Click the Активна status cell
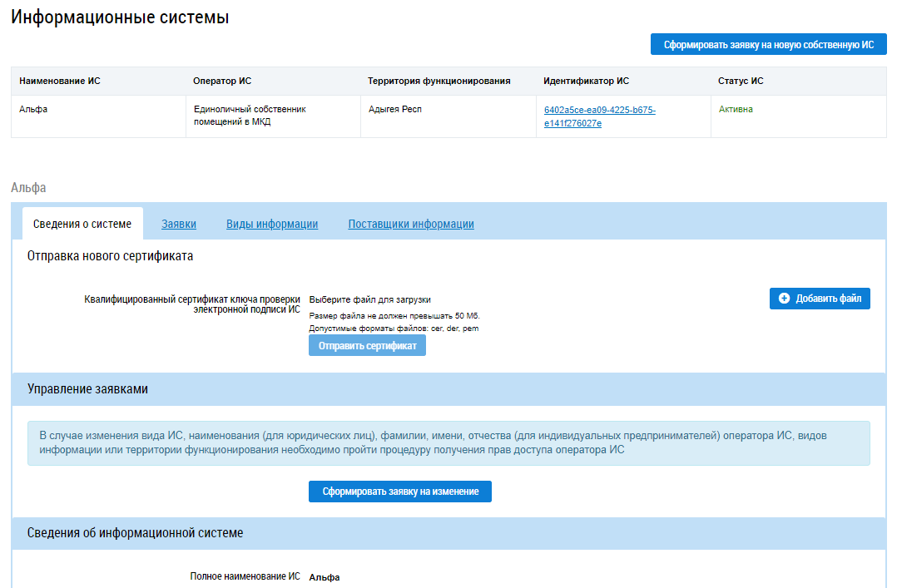Image resolution: width=897 pixels, height=588 pixels. click(x=736, y=109)
